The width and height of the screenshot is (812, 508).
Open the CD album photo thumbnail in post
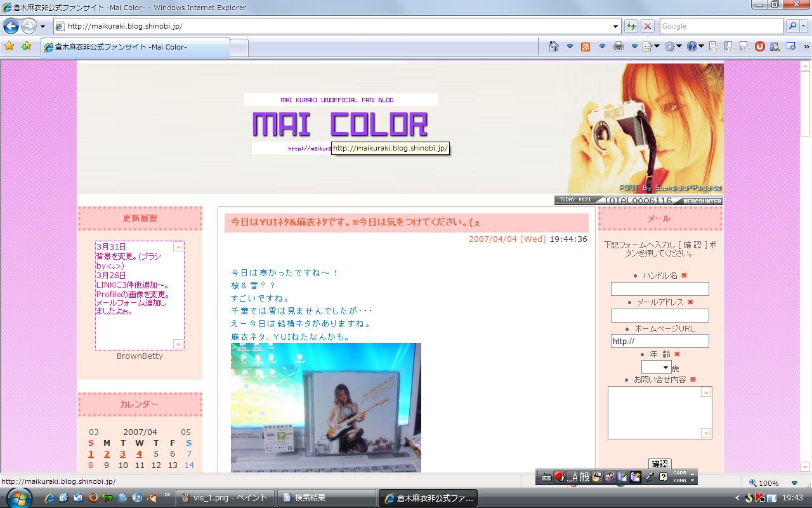pyautogui.click(x=326, y=408)
